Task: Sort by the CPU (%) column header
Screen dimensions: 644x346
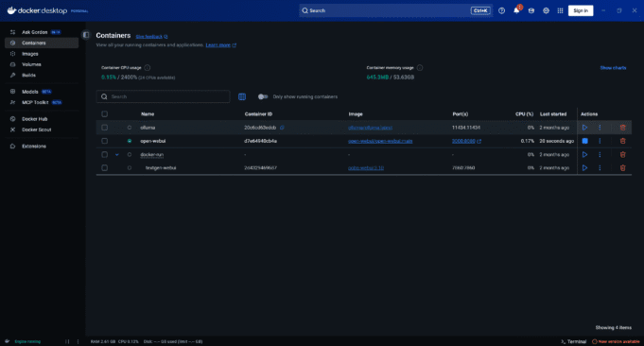Action: [x=524, y=114]
